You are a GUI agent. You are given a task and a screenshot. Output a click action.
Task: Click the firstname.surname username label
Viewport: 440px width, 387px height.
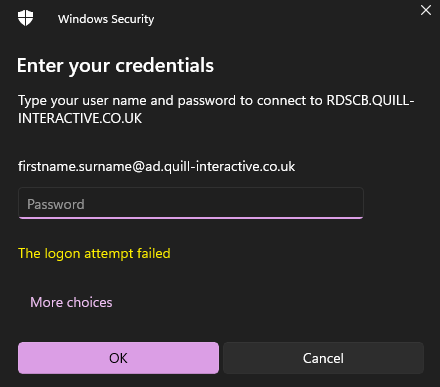click(156, 166)
